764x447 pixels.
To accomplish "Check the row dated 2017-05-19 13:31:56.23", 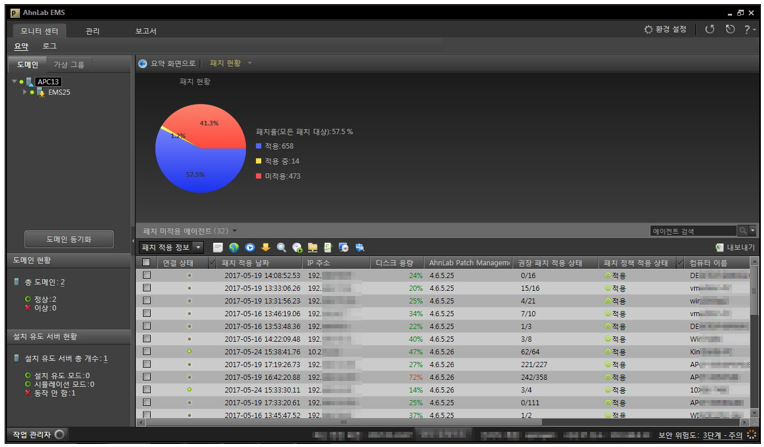I will [147, 301].
